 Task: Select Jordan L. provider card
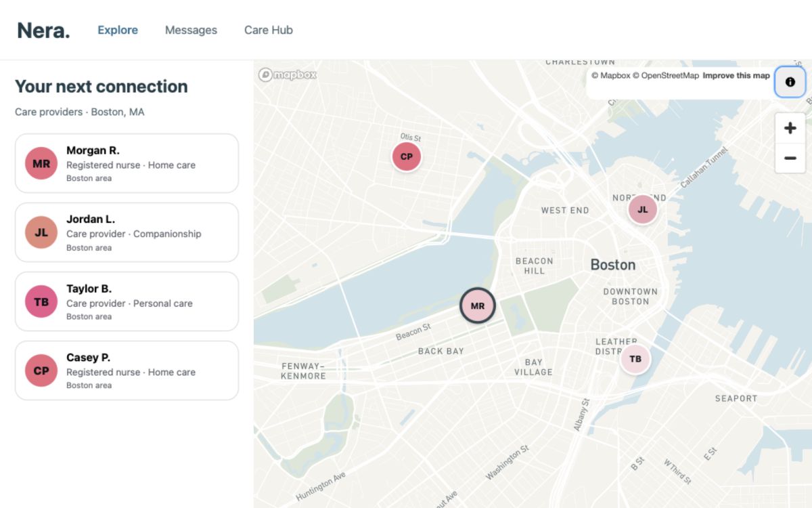click(x=127, y=232)
